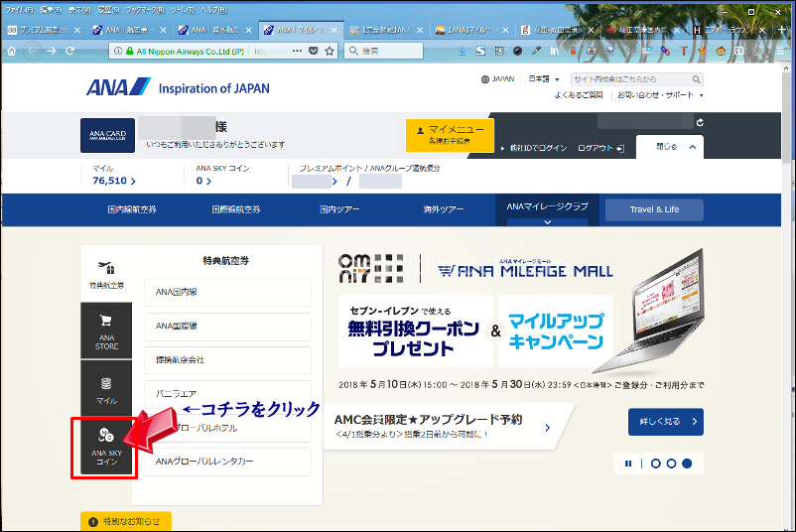Select the third carousel indicator dot

click(686, 463)
